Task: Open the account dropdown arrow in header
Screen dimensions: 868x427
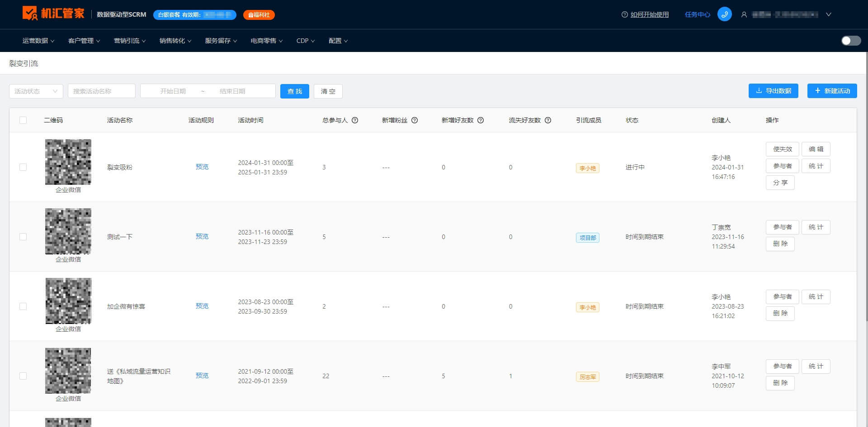Action: 829,14
